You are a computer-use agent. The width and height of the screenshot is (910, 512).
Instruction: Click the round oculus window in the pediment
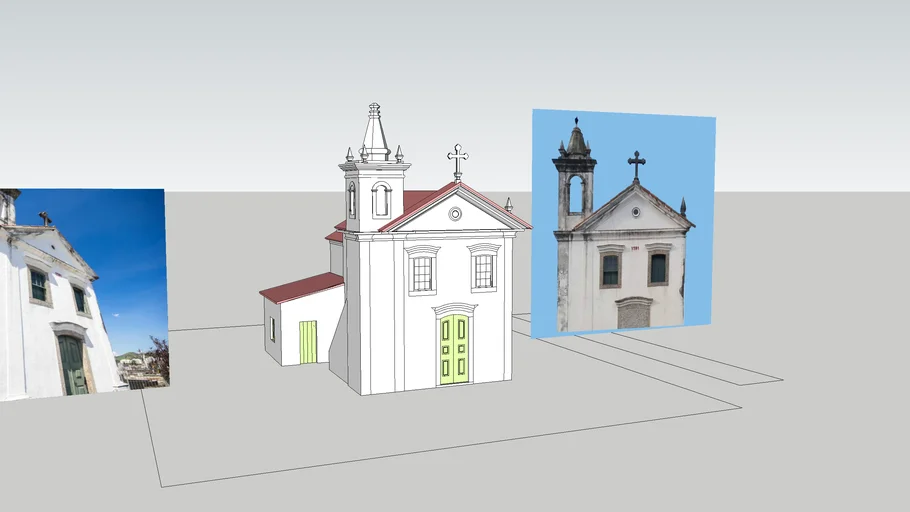click(x=455, y=213)
